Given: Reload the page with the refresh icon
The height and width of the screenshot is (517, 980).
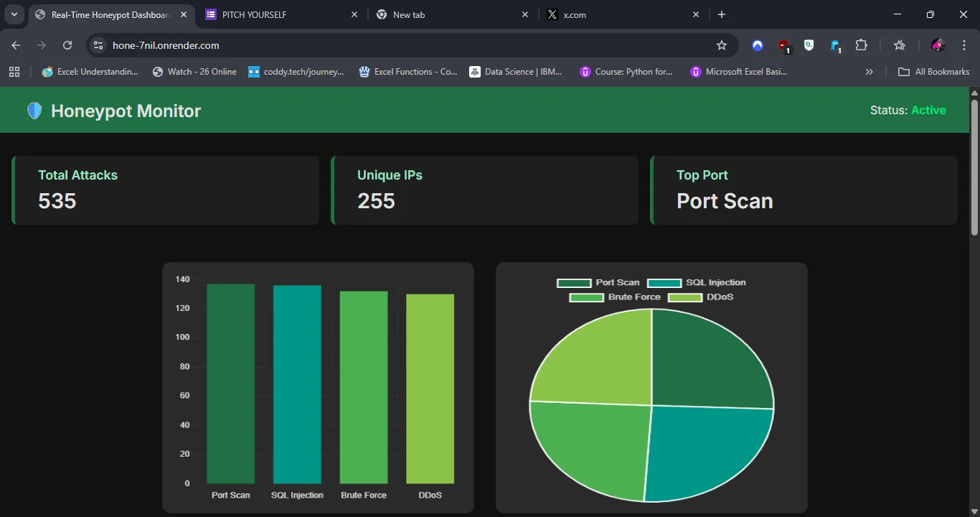Looking at the screenshot, I should [67, 45].
